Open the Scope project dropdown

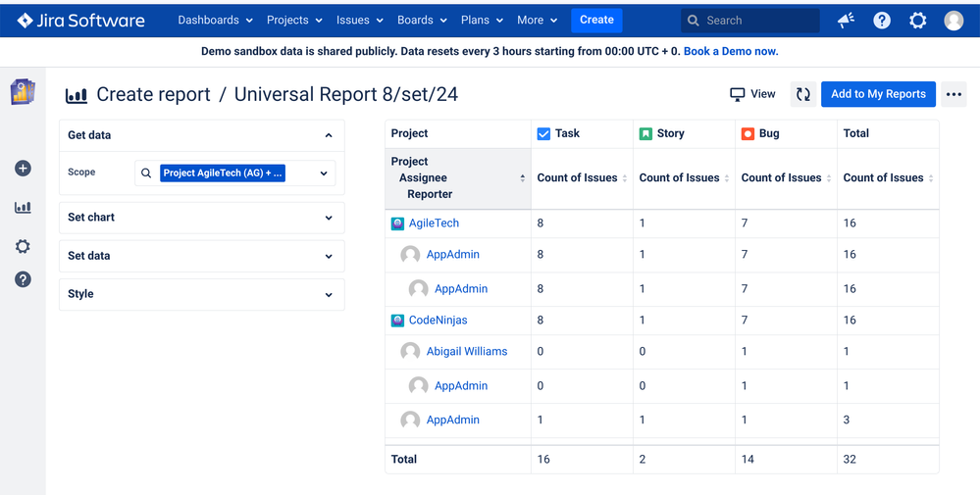[324, 173]
